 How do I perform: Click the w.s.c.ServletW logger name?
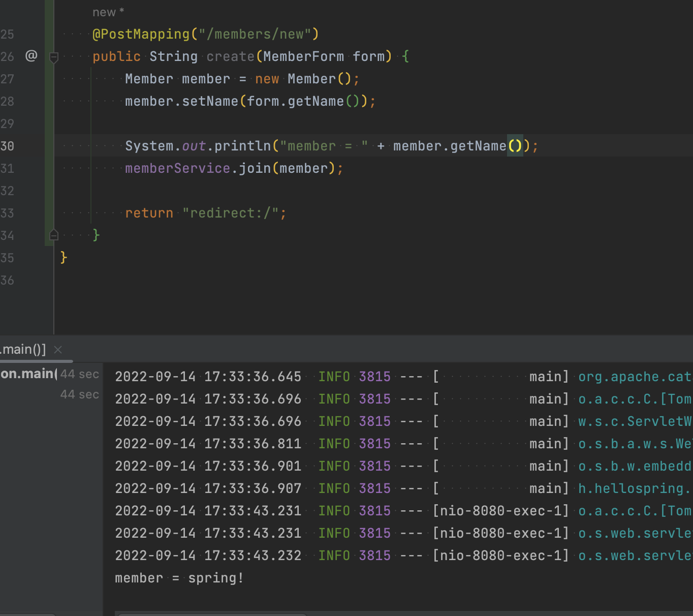[x=635, y=421]
